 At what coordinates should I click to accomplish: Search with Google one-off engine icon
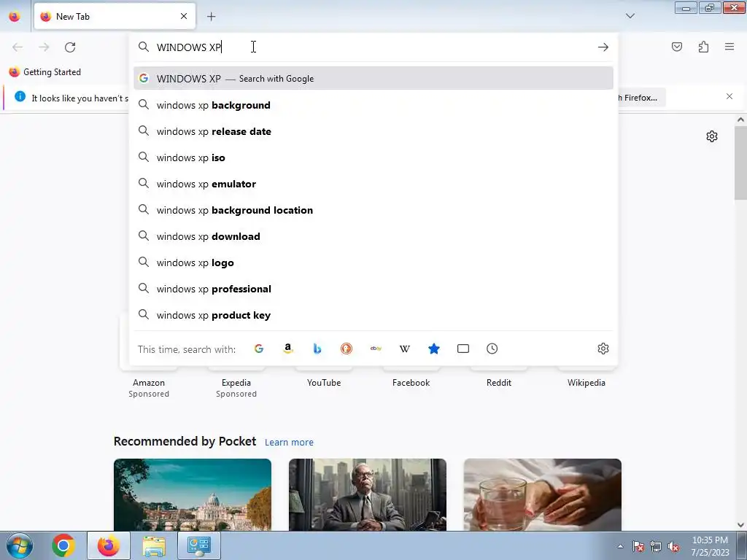click(x=259, y=349)
